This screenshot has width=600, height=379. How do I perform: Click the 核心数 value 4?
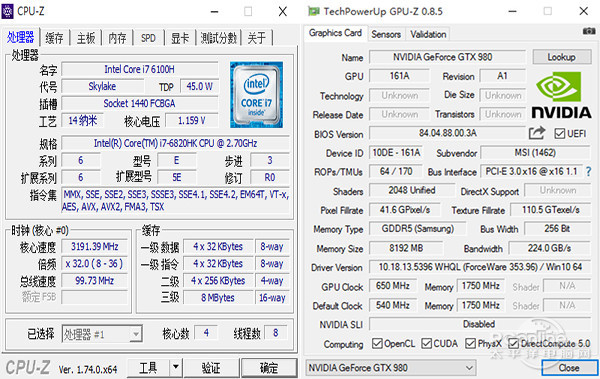[206, 333]
